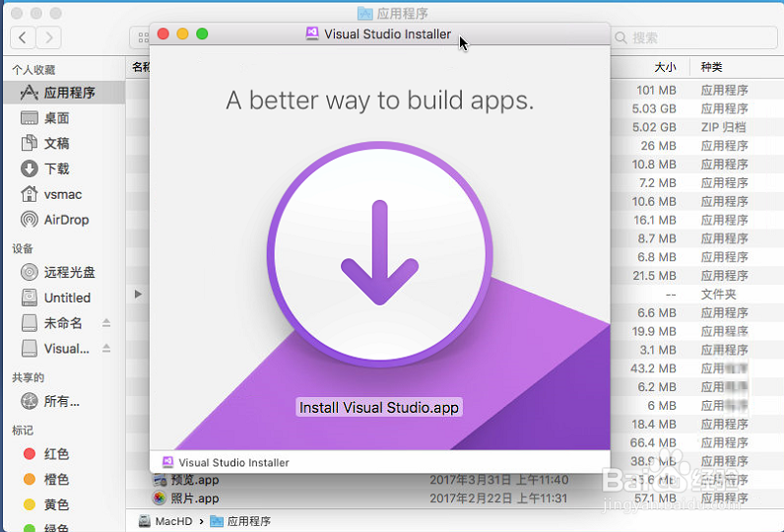Eject the Visual... volume
784x532 pixels.
(106, 349)
